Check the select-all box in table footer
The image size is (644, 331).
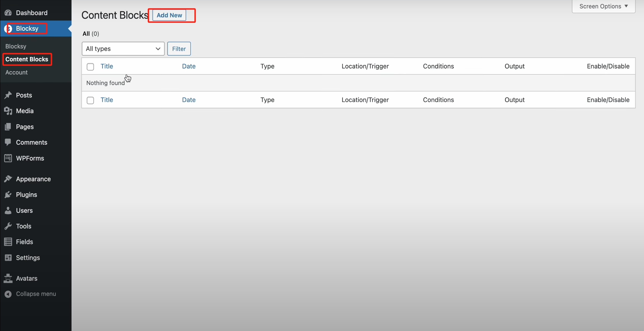tap(90, 100)
